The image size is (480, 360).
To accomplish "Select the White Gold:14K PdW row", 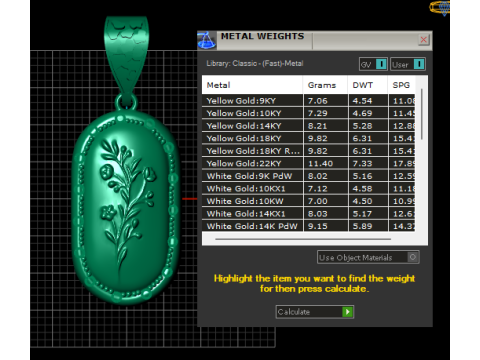I will [309, 226].
